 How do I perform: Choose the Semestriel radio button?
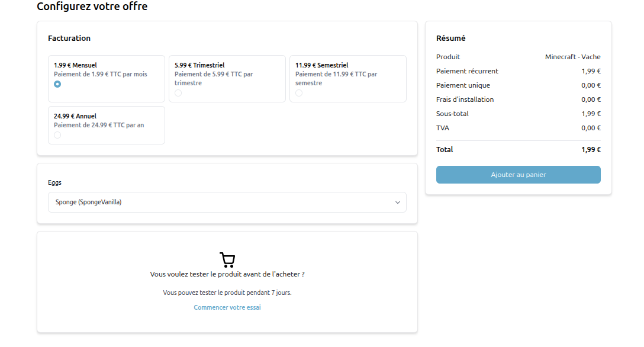coord(299,93)
